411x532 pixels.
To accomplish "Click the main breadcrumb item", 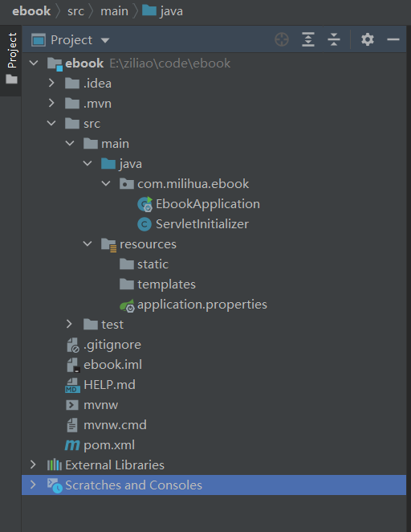I will [x=114, y=11].
